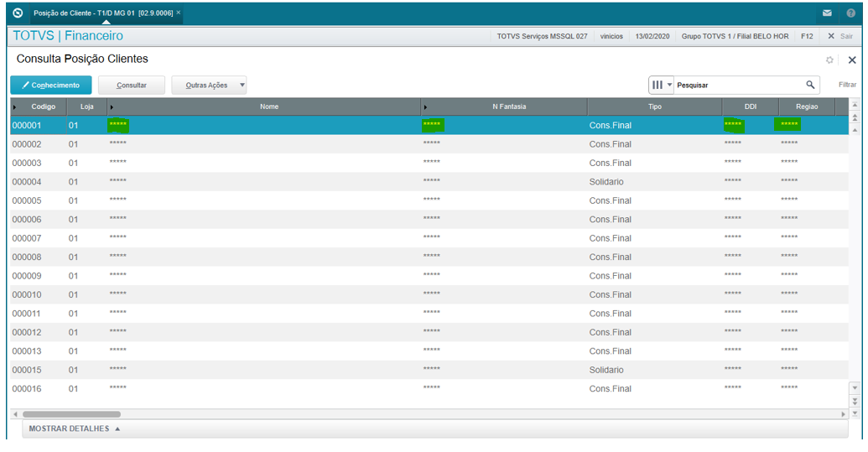Click the magnifier search icon
Viewport: 868px width, 452px height.
click(810, 85)
